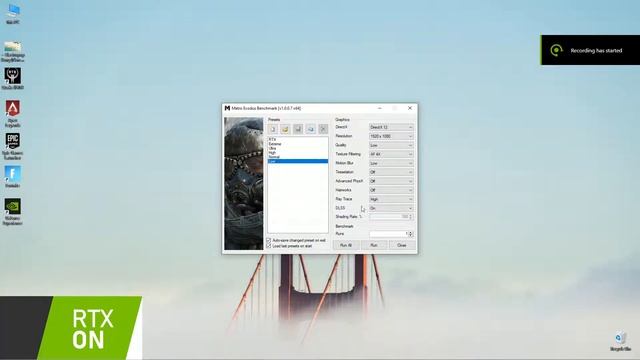Open the Resolution dropdown
640x360 pixels.
point(391,136)
